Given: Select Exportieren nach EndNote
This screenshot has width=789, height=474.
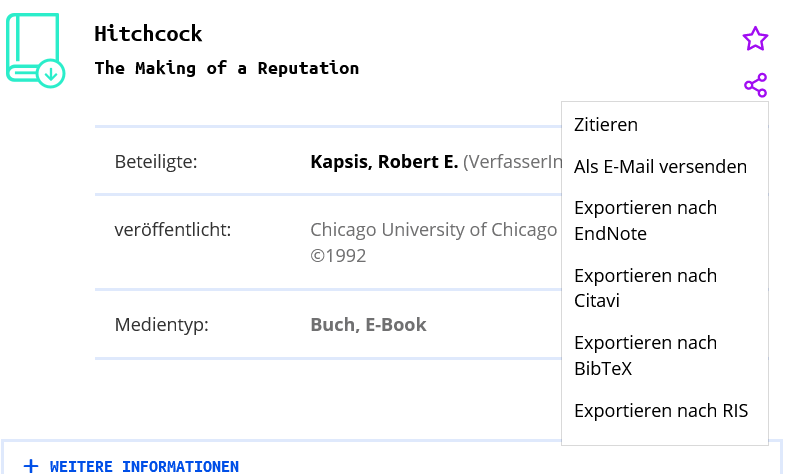Looking at the screenshot, I should pyautogui.click(x=646, y=220).
